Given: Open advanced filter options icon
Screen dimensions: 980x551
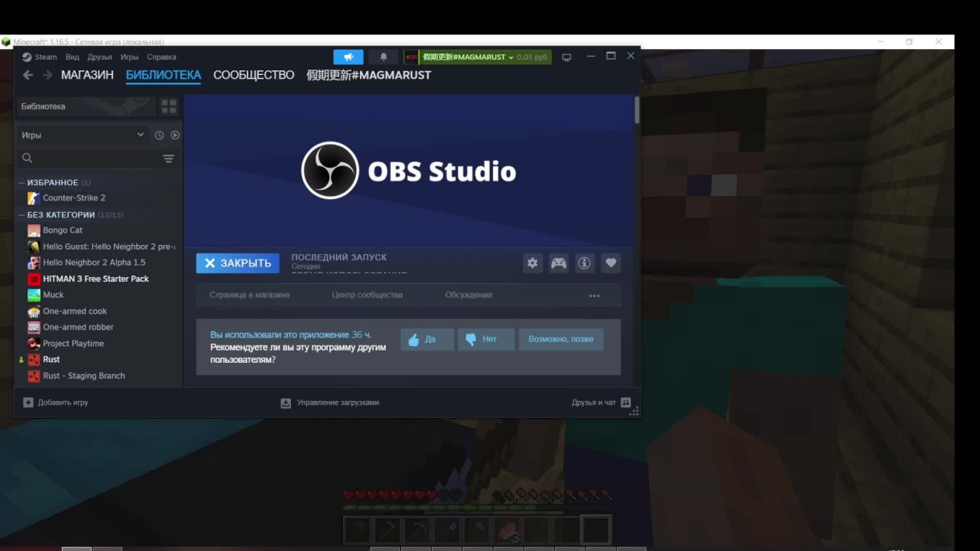Looking at the screenshot, I should 168,158.
